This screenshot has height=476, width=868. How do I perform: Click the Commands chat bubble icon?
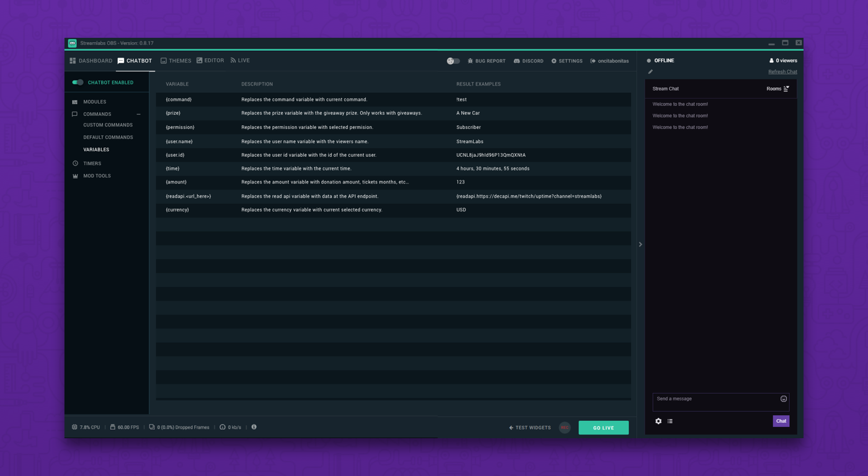click(75, 114)
